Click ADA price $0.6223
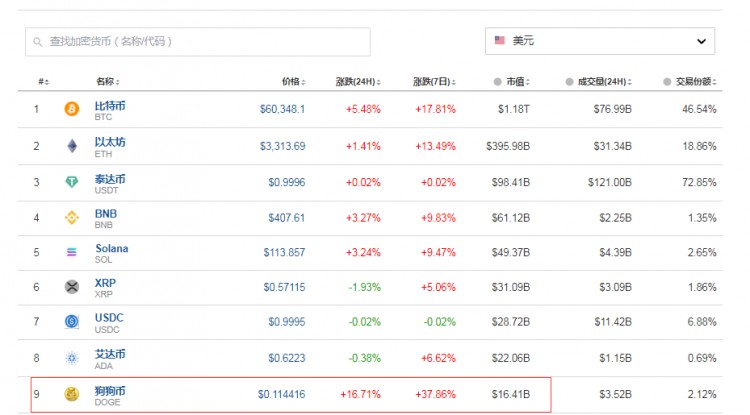The width and height of the screenshot is (750, 415). point(287,358)
